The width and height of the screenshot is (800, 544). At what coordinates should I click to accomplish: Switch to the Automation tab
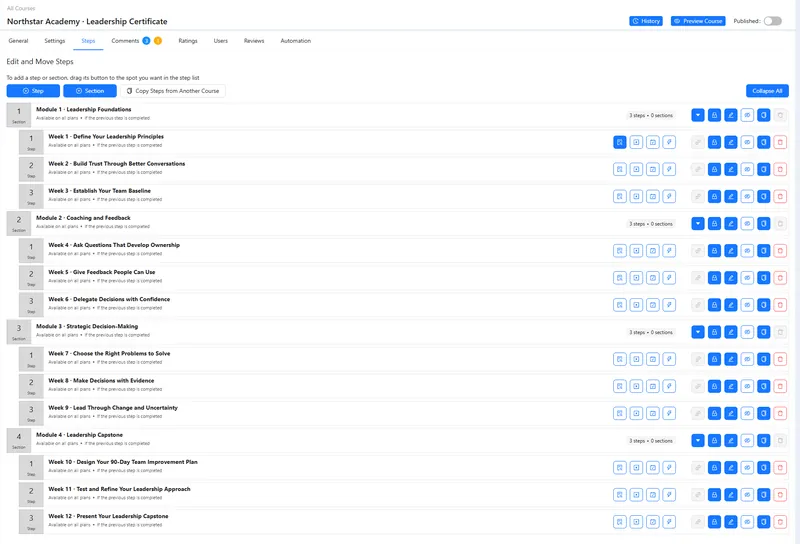[x=295, y=41]
